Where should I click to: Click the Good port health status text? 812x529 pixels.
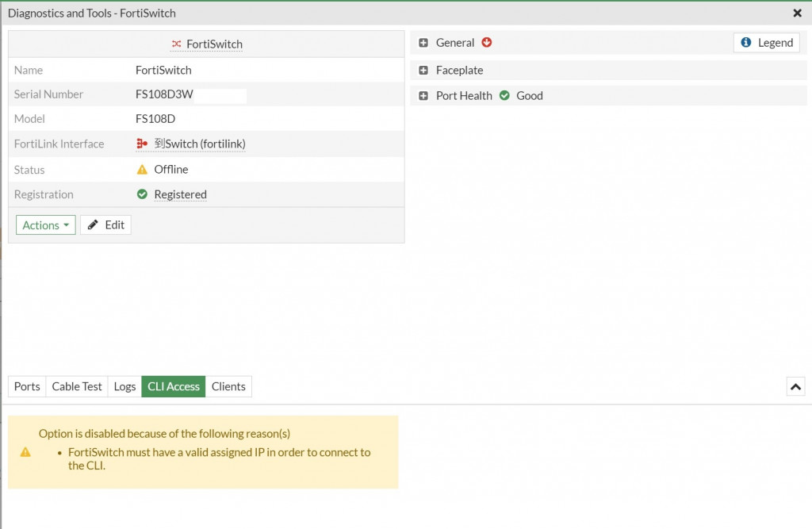pyautogui.click(x=529, y=95)
